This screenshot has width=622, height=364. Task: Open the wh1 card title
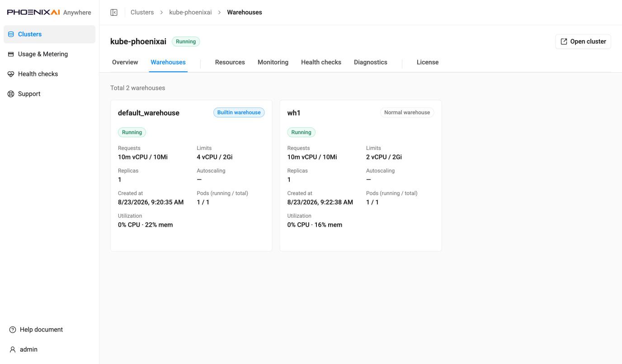(294, 113)
